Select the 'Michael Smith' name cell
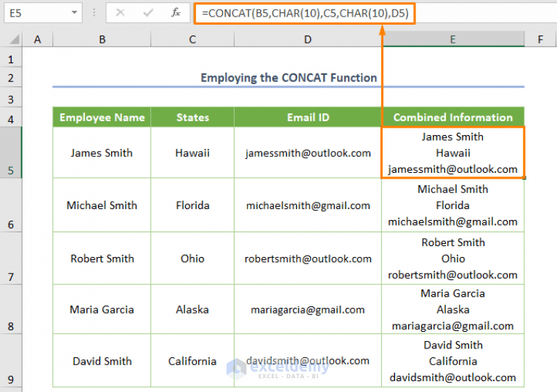557x392 pixels. 102,205
